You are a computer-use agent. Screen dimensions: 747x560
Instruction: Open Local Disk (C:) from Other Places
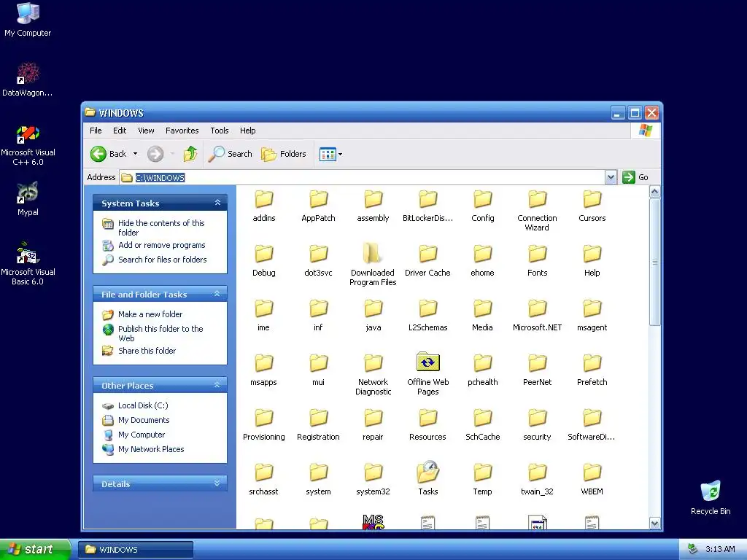click(x=143, y=405)
